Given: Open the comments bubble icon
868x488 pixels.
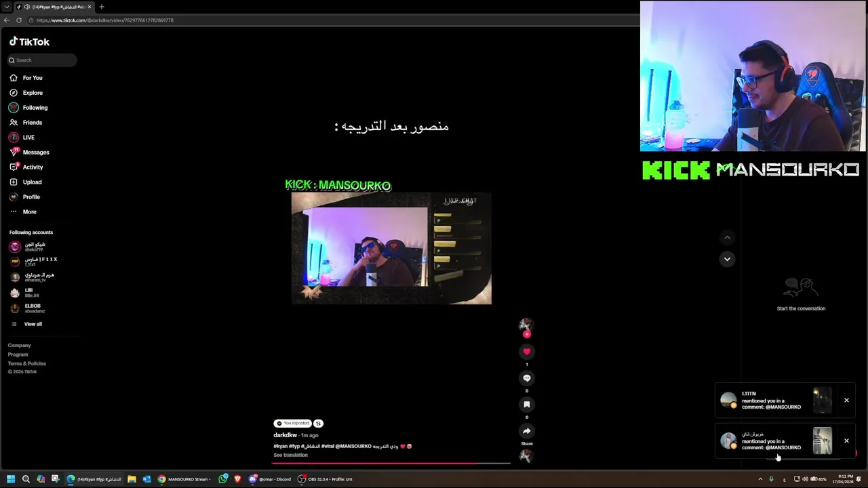Looking at the screenshot, I should 527,378.
